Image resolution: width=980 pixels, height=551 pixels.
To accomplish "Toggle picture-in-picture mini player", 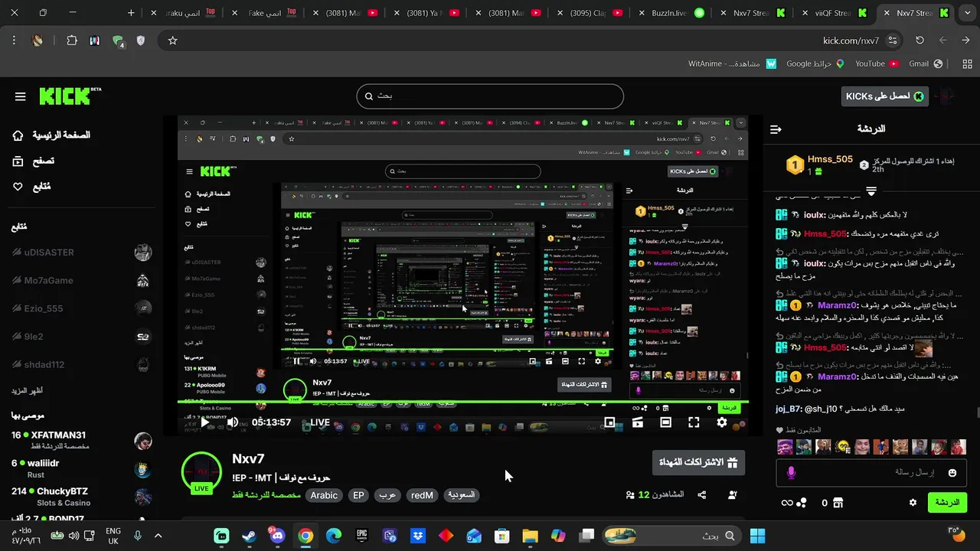I will coord(609,422).
